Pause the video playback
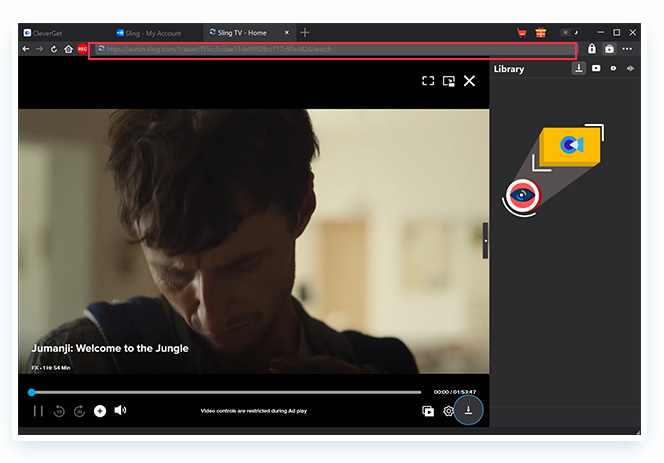The height and width of the screenshot is (463, 664). (38, 411)
